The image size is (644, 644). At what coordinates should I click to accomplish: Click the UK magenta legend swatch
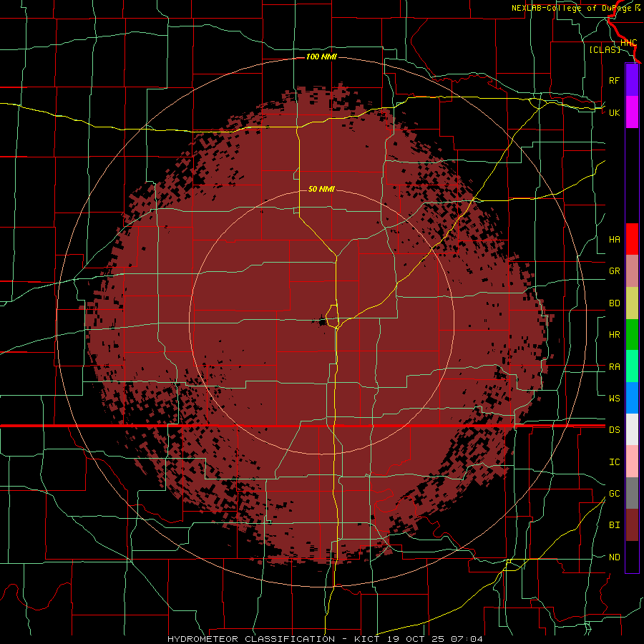tap(632, 112)
